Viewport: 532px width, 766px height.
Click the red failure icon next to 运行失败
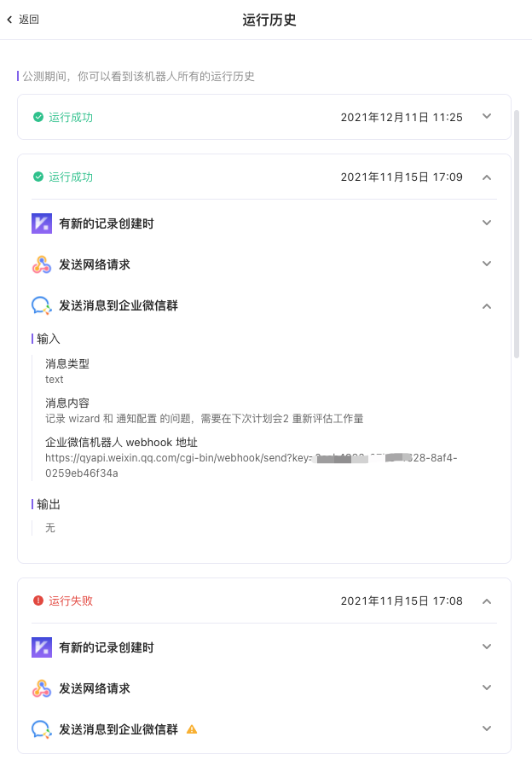[38, 601]
